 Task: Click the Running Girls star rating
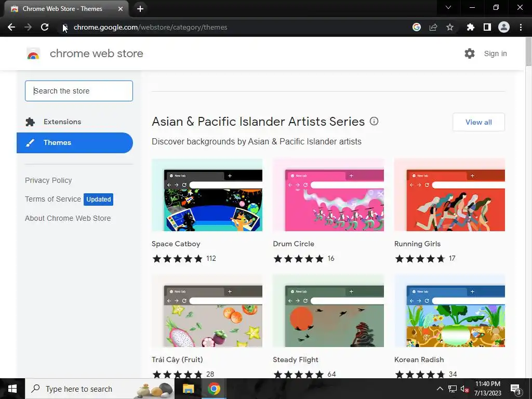[420, 259]
